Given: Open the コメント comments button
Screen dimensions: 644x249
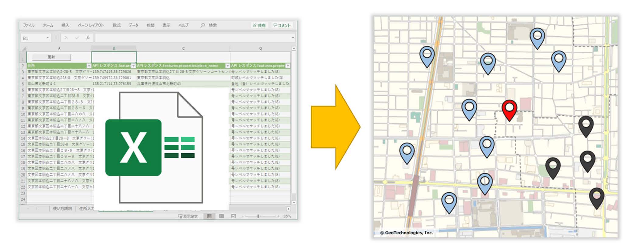Looking at the screenshot, I should (282, 25).
